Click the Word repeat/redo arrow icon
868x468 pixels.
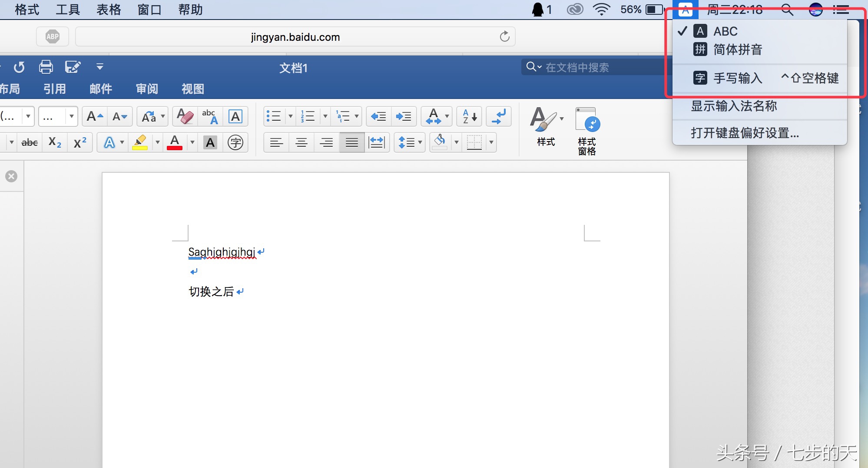(19, 67)
